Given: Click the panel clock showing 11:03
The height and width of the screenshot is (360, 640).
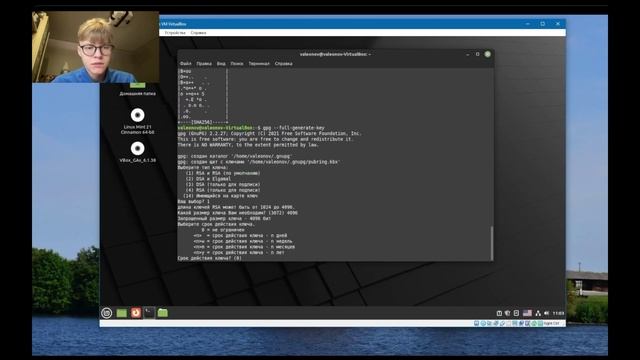Looking at the screenshot, I should [558, 313].
